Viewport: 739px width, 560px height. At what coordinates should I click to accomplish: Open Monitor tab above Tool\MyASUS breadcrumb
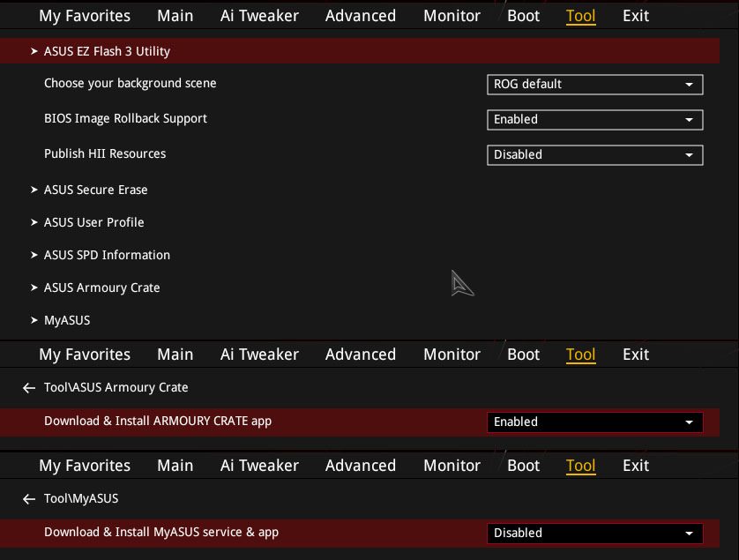(452, 466)
